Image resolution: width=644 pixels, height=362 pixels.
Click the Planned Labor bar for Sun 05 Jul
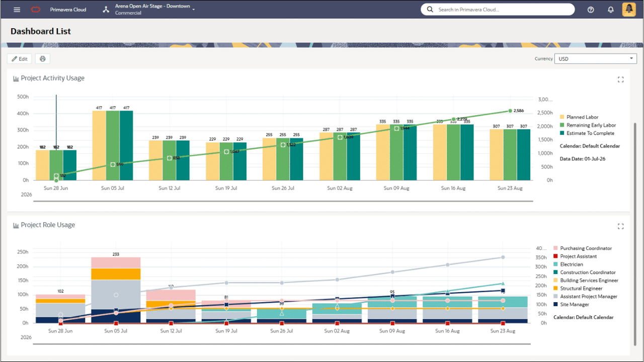99,145
